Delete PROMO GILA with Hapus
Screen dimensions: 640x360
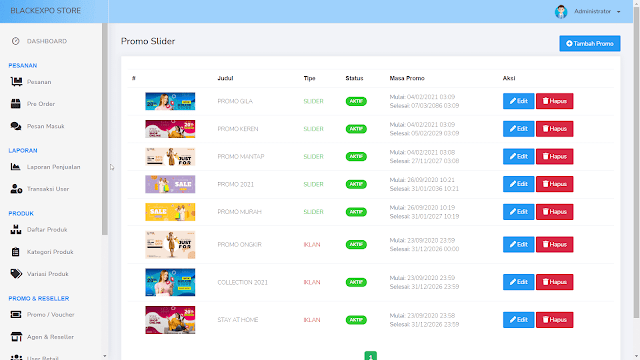pyautogui.click(x=554, y=101)
